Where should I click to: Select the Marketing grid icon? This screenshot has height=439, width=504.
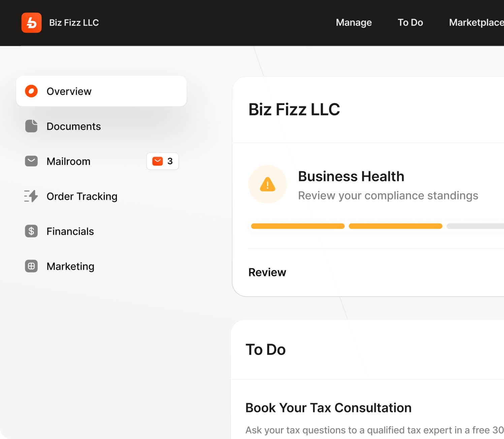coord(31,266)
